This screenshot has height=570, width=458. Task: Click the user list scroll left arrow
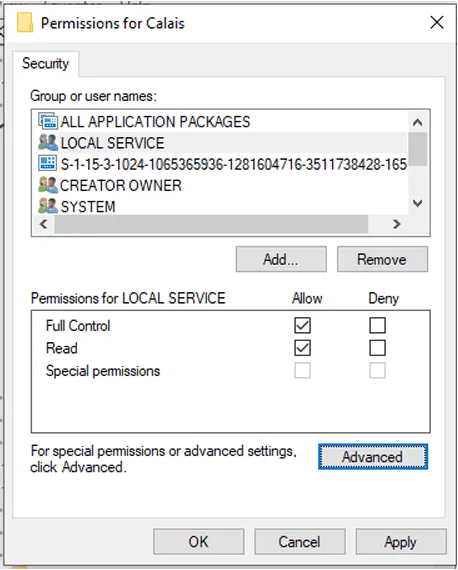click(44, 224)
